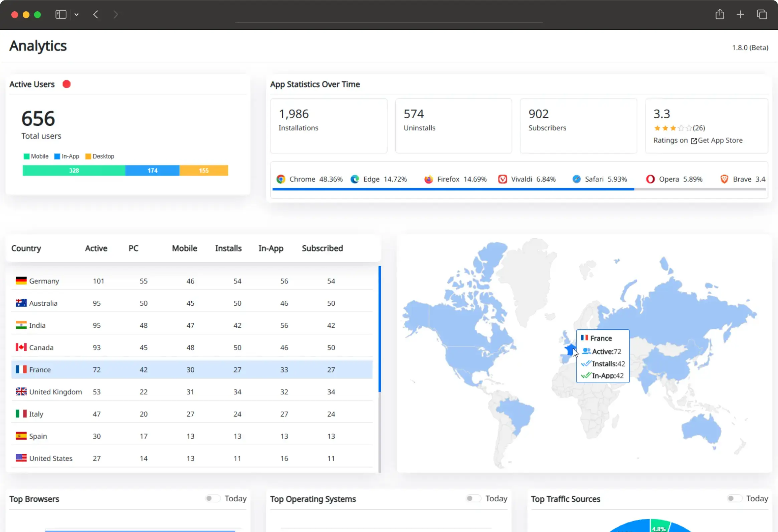Sort table by Country column header
The height and width of the screenshot is (532, 778).
pos(26,248)
